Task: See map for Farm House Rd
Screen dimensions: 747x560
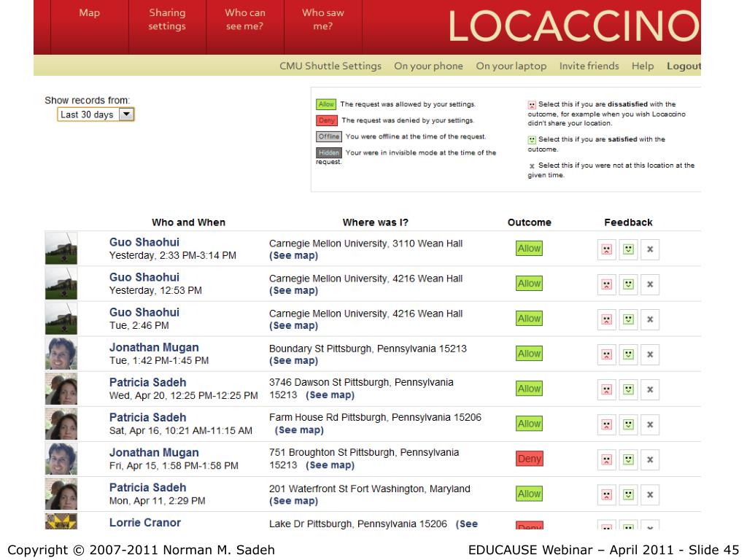Action: (299, 430)
